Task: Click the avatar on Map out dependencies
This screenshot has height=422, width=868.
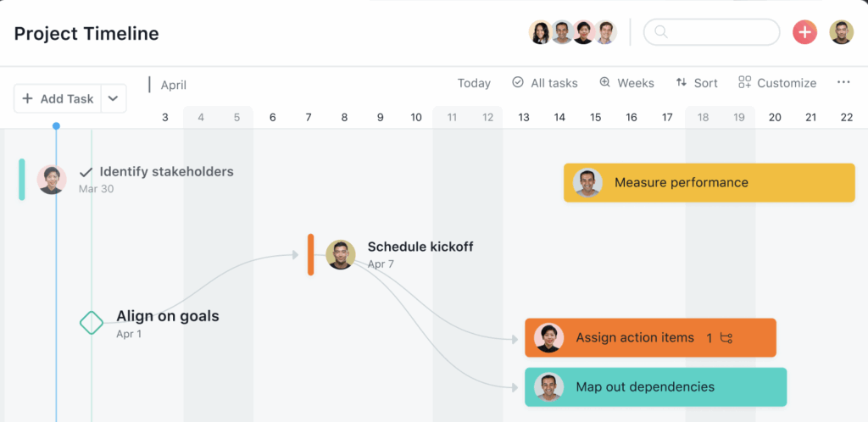Action: pyautogui.click(x=548, y=387)
